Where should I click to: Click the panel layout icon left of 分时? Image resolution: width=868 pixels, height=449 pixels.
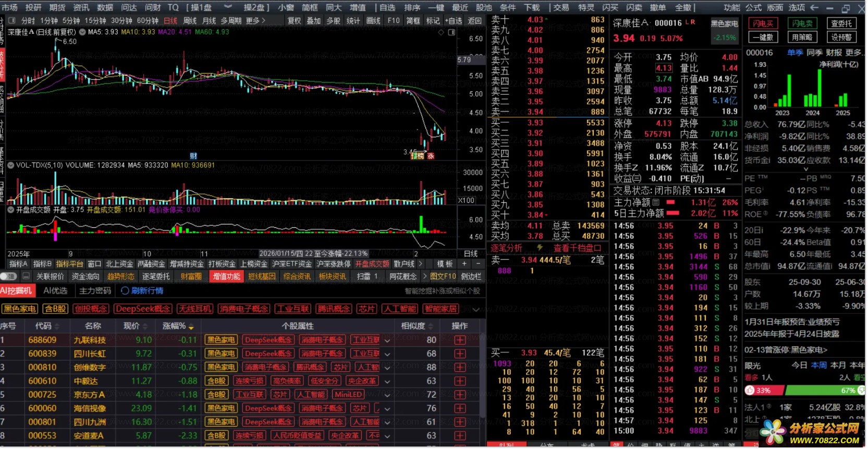click(x=11, y=21)
